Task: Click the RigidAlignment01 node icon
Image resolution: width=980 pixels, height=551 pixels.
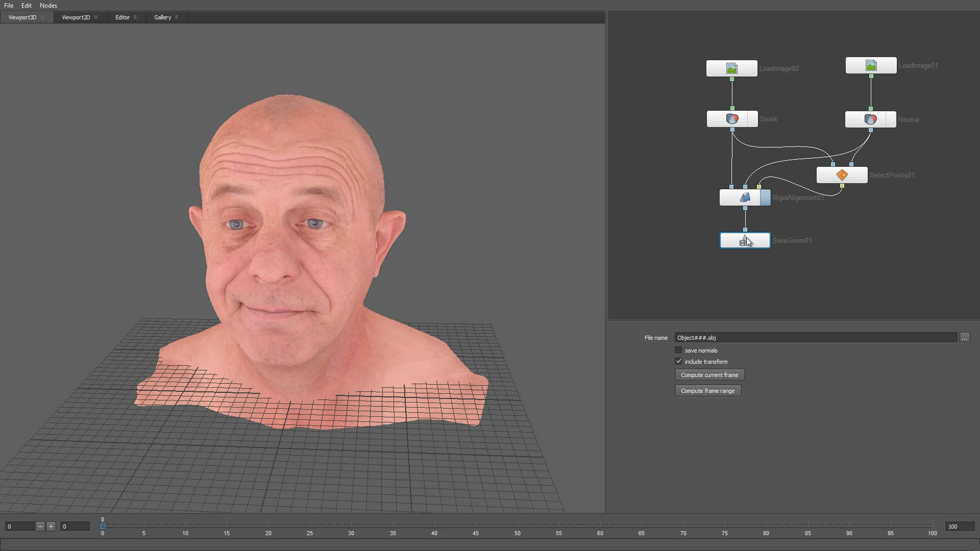Action: (744, 197)
